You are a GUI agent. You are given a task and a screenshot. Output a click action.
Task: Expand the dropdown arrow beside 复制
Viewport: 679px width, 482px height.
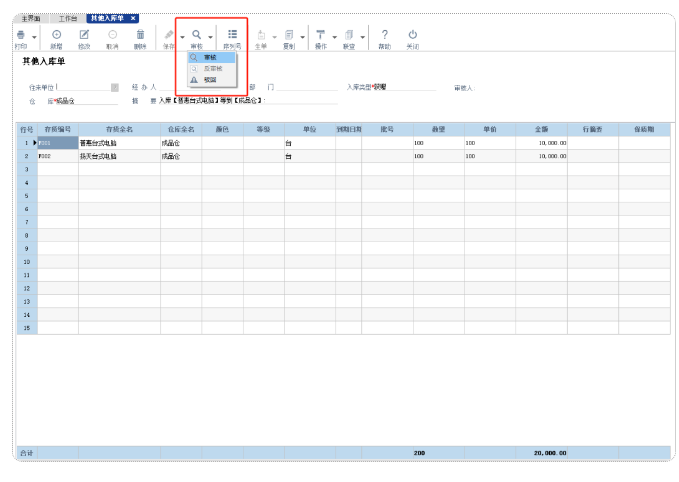click(x=302, y=37)
